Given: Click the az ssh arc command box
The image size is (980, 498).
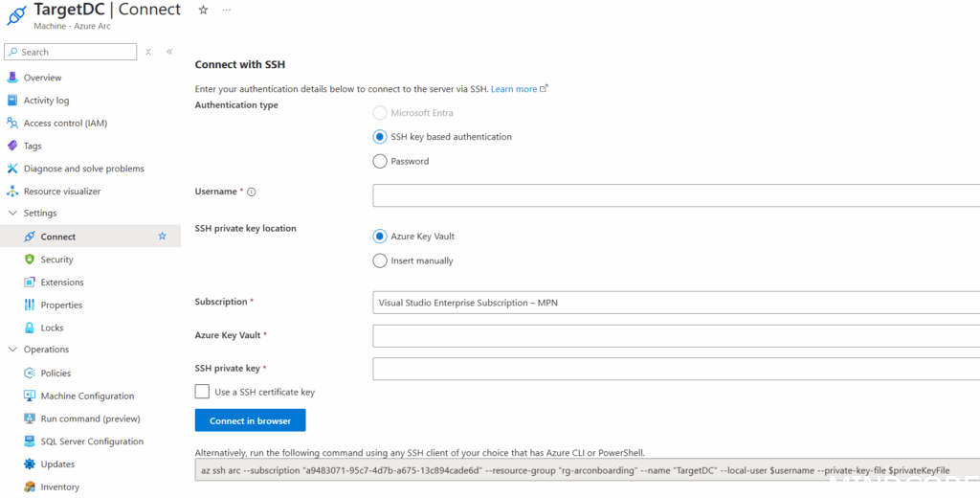Looking at the screenshot, I should click(588, 470).
